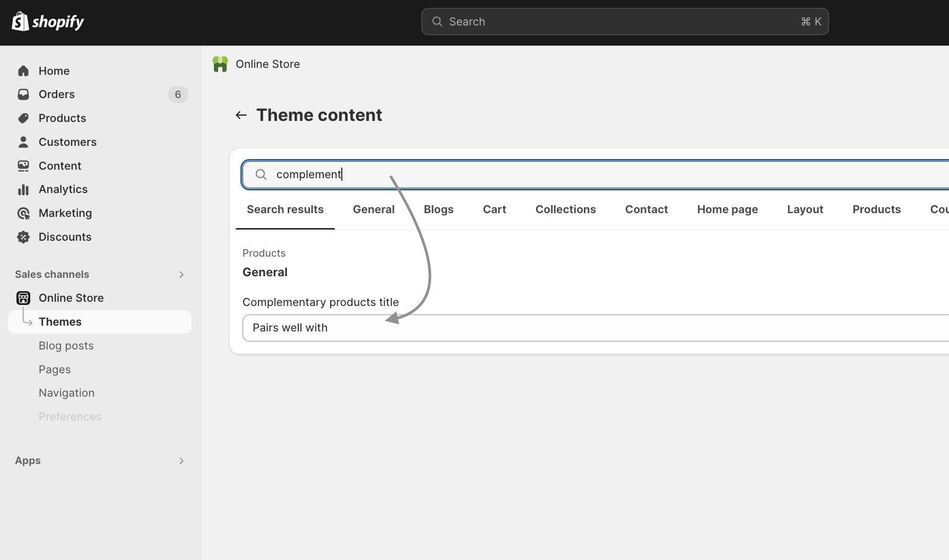The image size is (949, 560).
Task: Select the Customers person icon
Action: tap(23, 142)
